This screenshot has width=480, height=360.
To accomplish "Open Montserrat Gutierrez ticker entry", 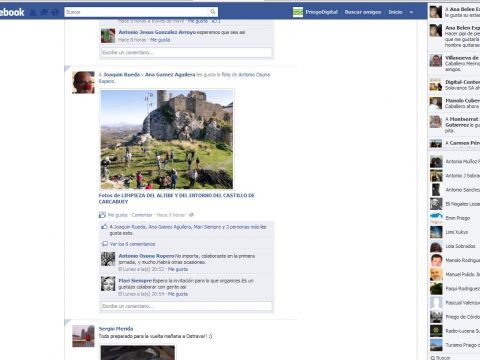I will [455, 124].
